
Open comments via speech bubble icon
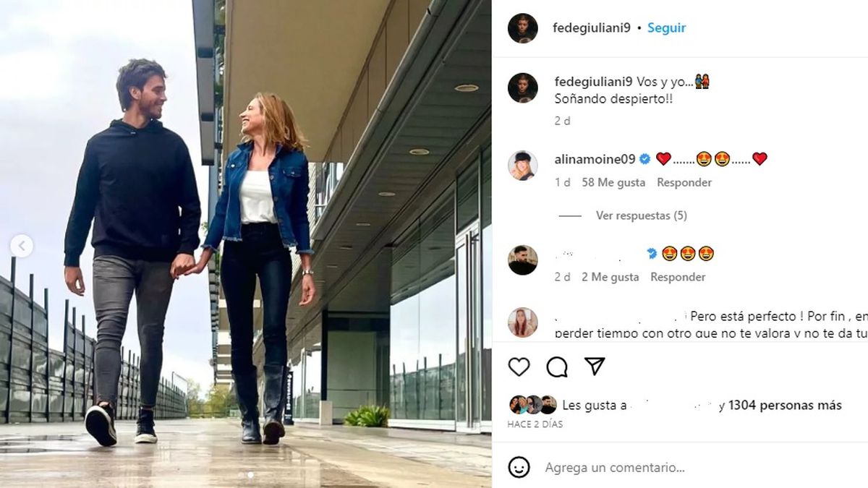pyautogui.click(x=557, y=367)
